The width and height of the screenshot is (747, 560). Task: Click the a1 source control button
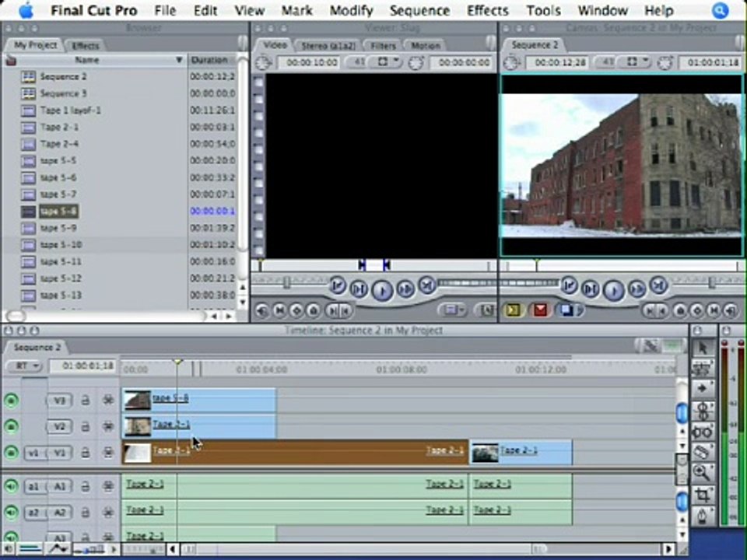[33, 487]
